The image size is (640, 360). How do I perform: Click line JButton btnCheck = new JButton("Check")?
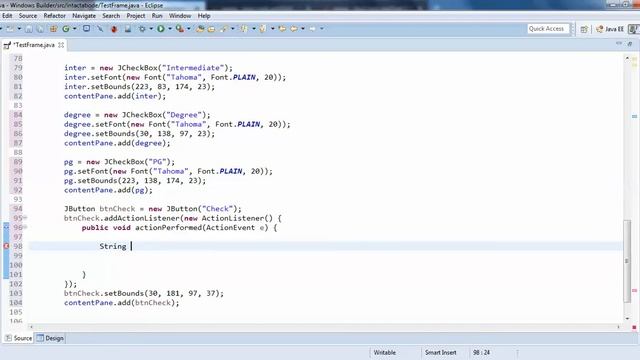153,209
